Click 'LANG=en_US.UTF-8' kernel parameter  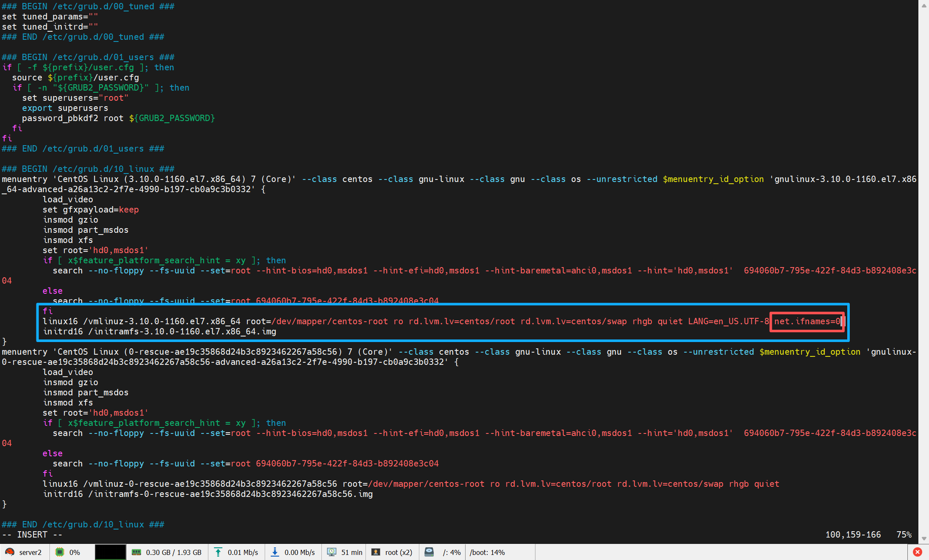[x=729, y=321]
